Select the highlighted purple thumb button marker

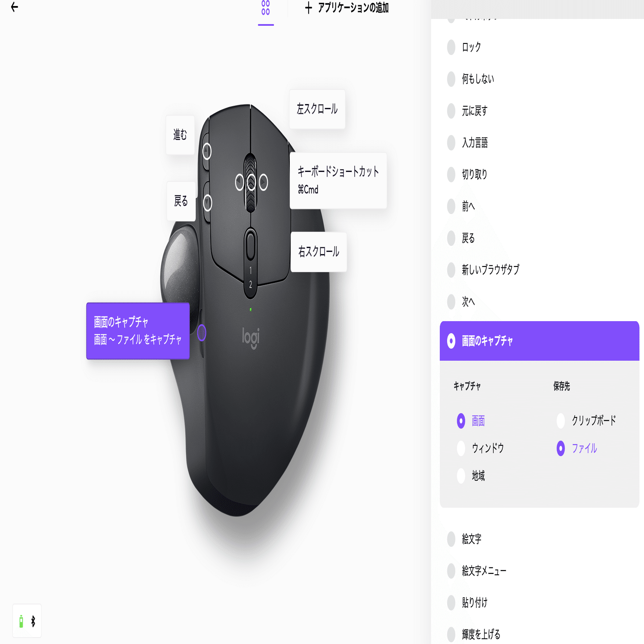(x=202, y=333)
